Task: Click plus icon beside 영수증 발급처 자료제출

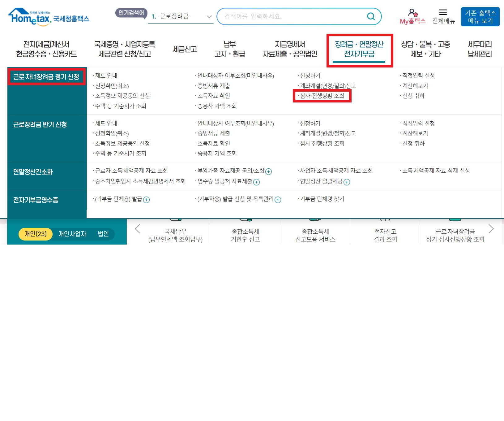Action: tap(256, 182)
